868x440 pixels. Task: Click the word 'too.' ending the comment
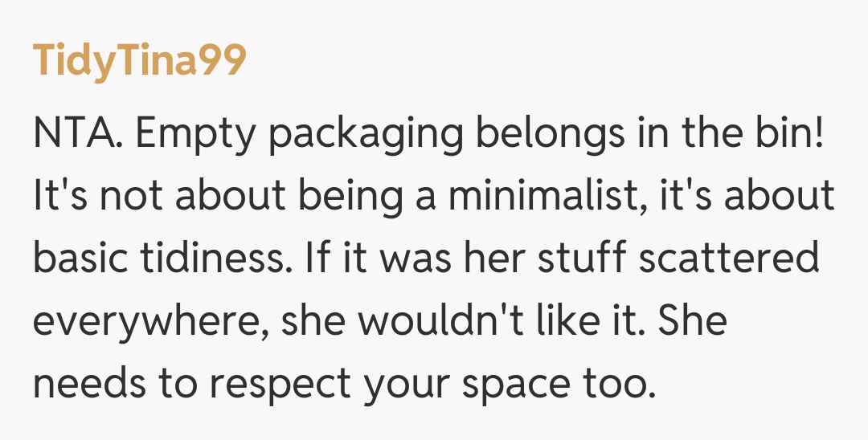pos(620,385)
